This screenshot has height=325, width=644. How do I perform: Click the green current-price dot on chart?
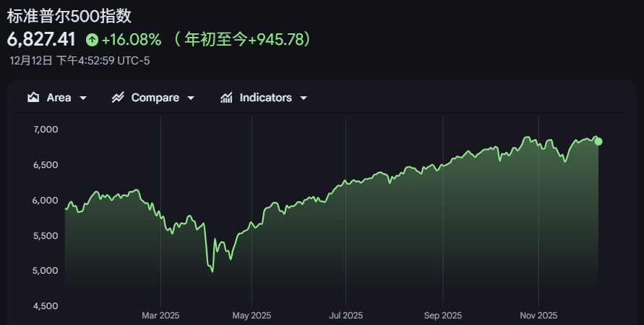[x=598, y=142]
